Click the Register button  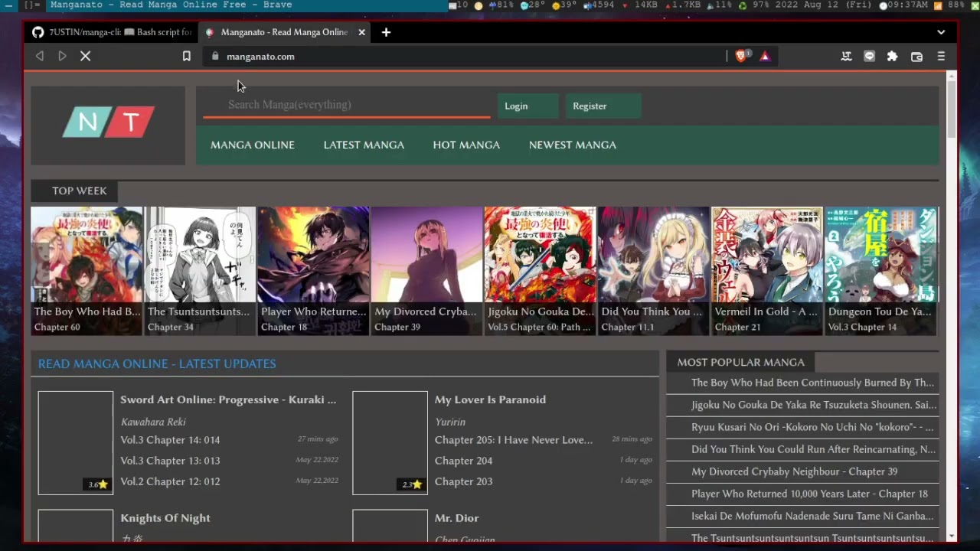(603, 106)
